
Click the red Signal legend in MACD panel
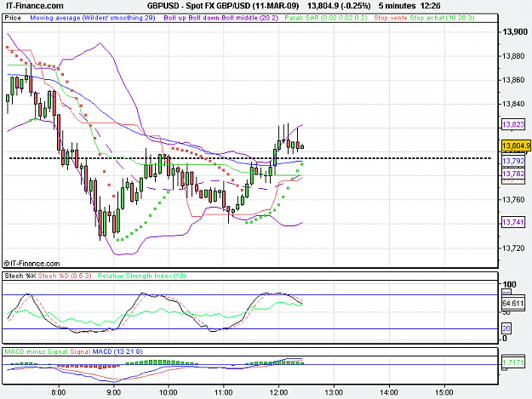pos(80,351)
